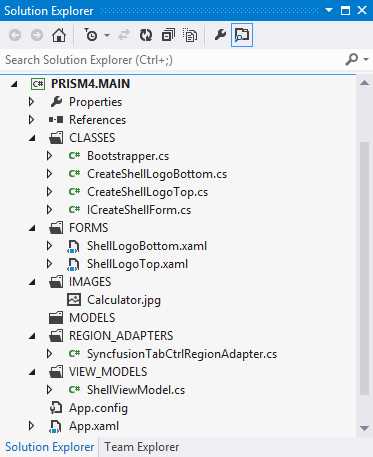Image resolution: width=373 pixels, height=457 pixels.
Task: Collapse the PRISM4.MAIN project node
Action: 14,84
